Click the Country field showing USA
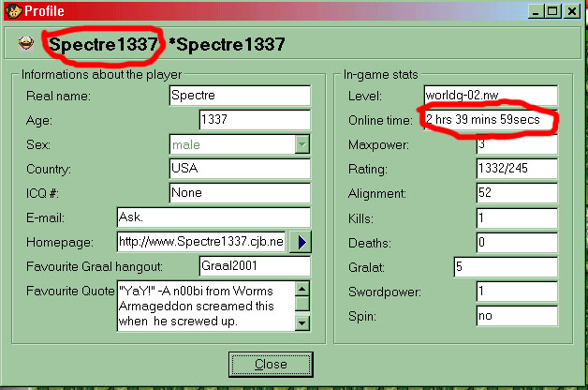The image size is (588, 390). pos(239,169)
